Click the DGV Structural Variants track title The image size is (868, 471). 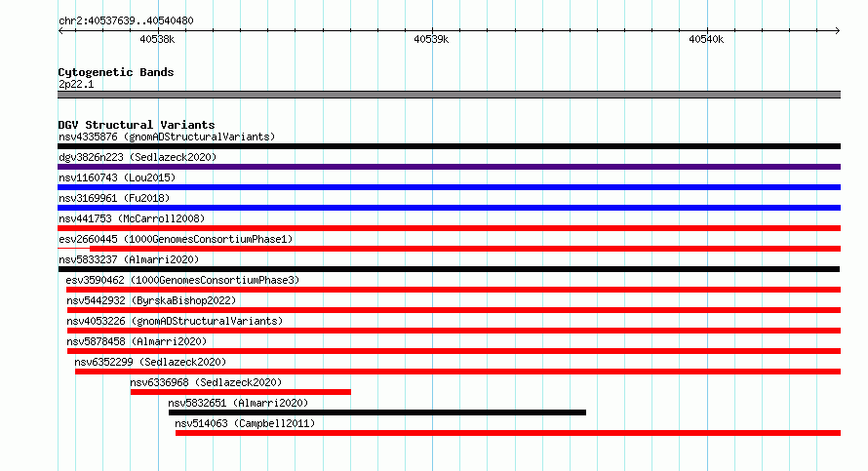(137, 125)
